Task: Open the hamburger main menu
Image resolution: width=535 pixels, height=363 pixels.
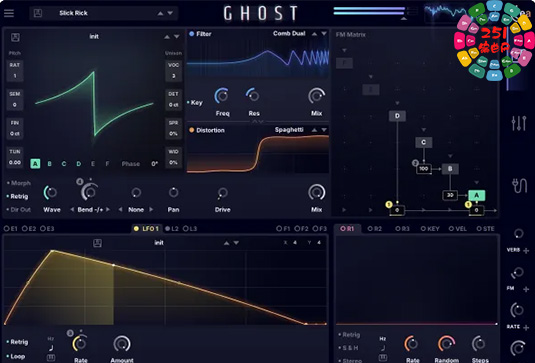Action: click(x=9, y=13)
